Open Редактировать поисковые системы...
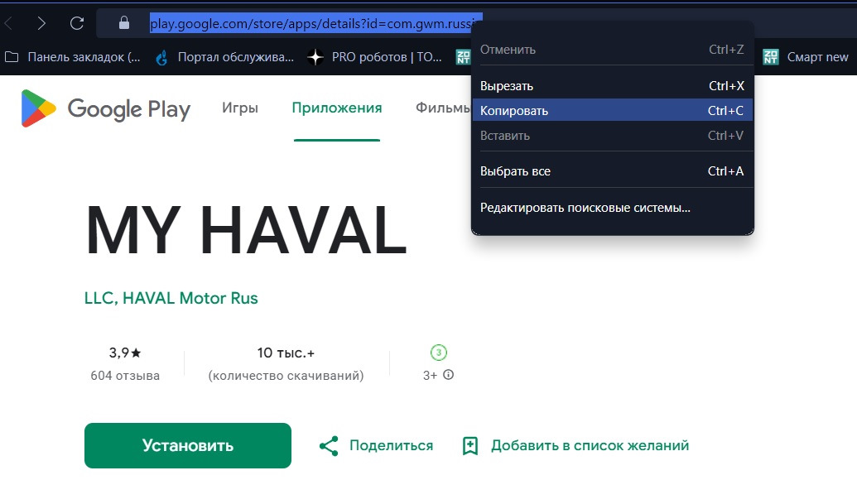This screenshot has height=504, width=857. 612,208
